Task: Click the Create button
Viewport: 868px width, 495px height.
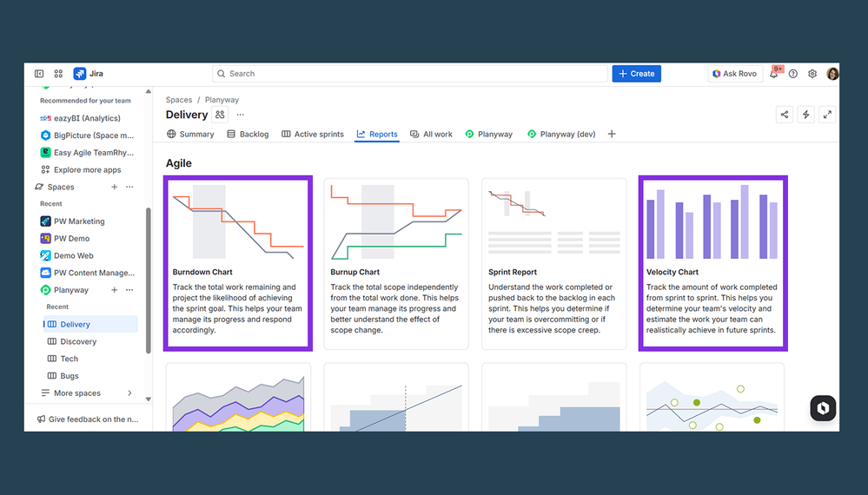Action: (637, 74)
